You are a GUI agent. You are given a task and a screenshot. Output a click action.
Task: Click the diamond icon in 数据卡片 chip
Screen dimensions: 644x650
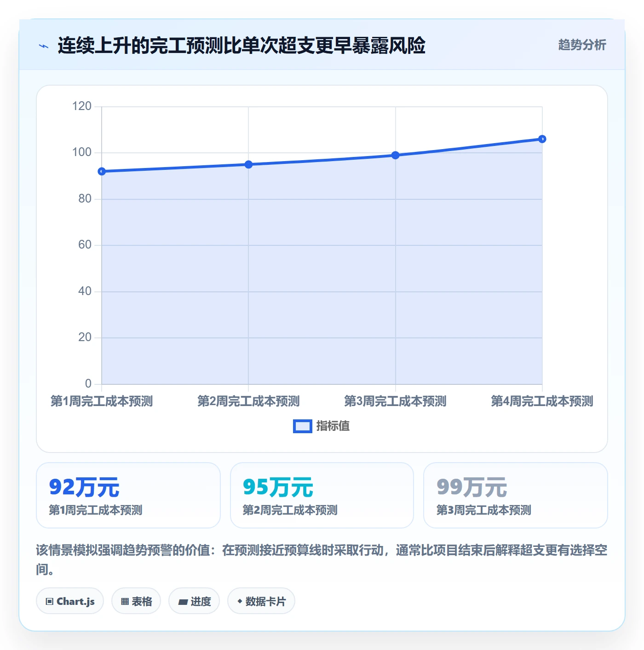coord(240,601)
